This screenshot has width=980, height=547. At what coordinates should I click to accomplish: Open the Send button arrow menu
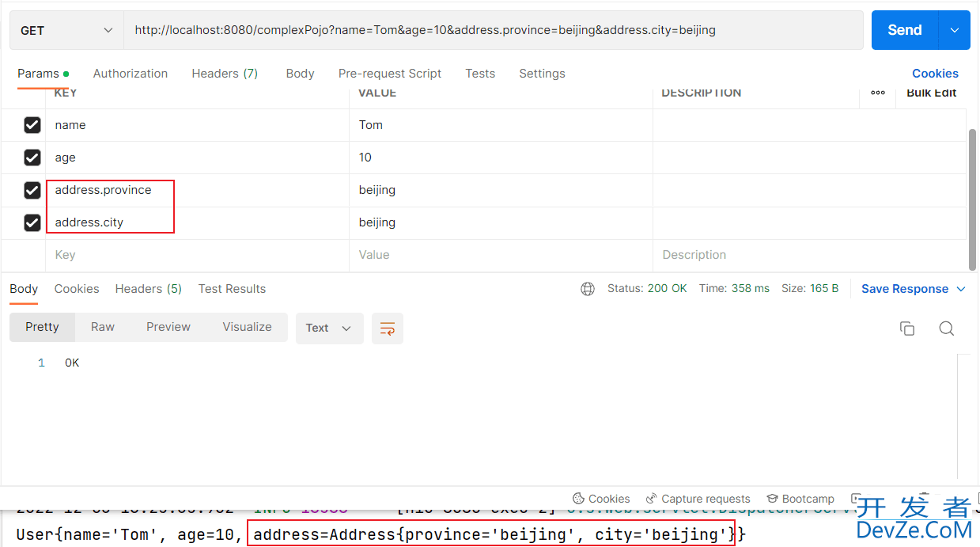pyautogui.click(x=955, y=30)
